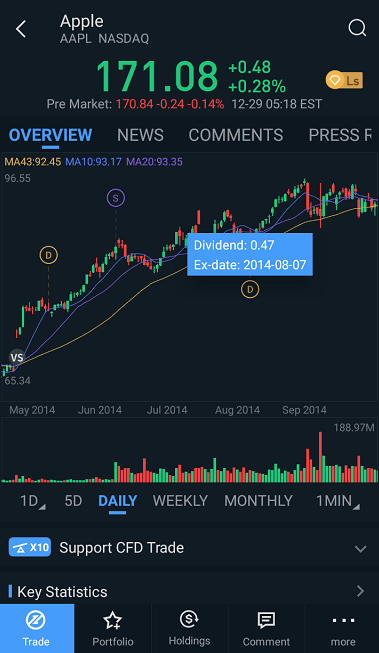
Task: Switch to the NEWS tab
Action: point(140,135)
